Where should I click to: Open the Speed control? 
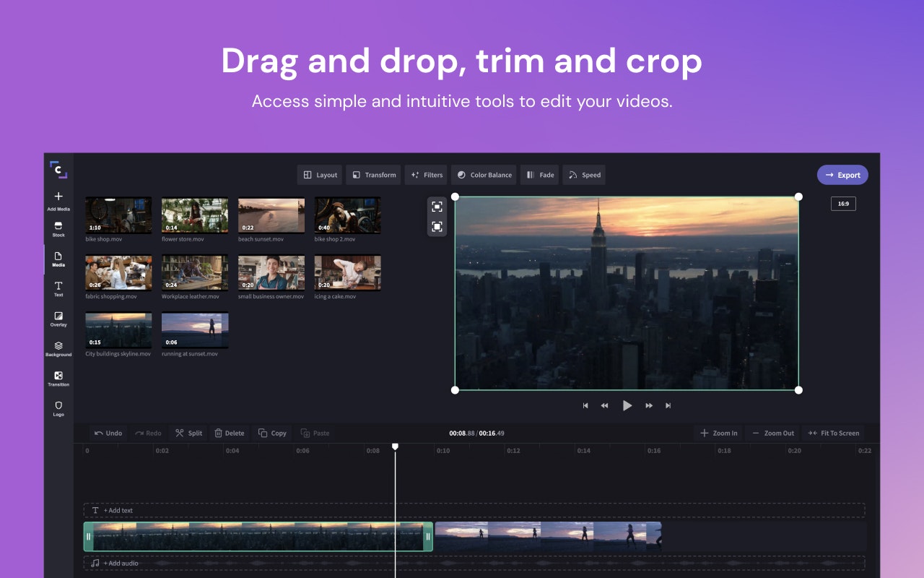584,174
